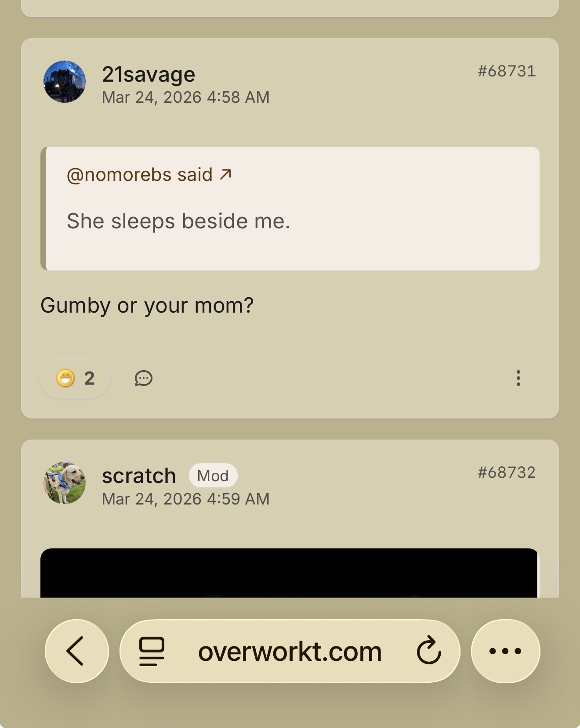Viewport: 580px width, 728px height.
Task: Open the 21savage username profile link
Action: 149,74
